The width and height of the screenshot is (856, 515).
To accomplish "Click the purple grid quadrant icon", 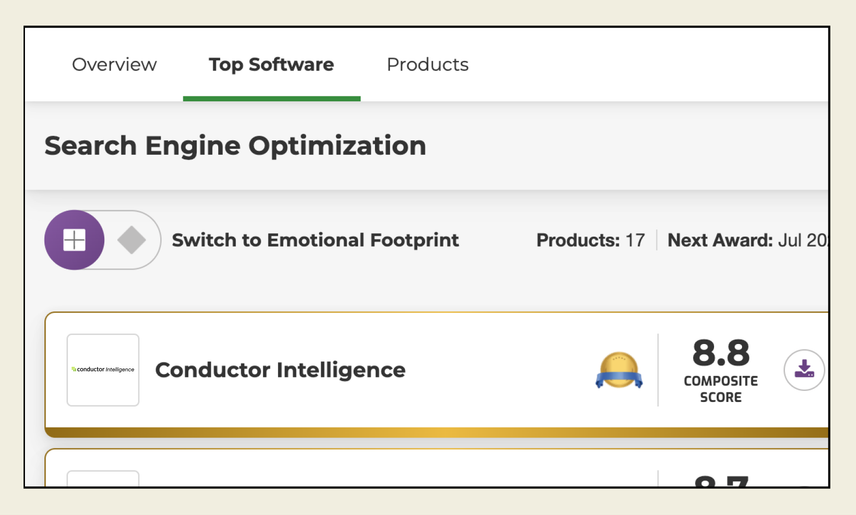I will coord(75,240).
